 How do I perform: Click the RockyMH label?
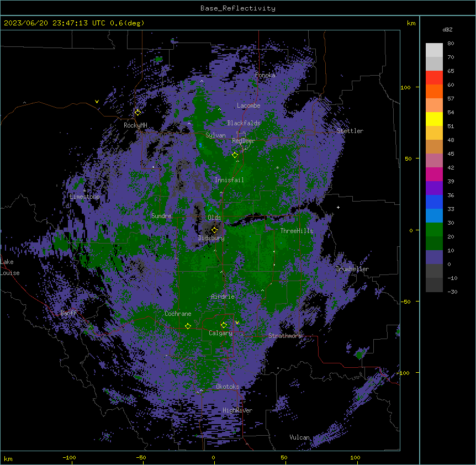pyautogui.click(x=135, y=125)
